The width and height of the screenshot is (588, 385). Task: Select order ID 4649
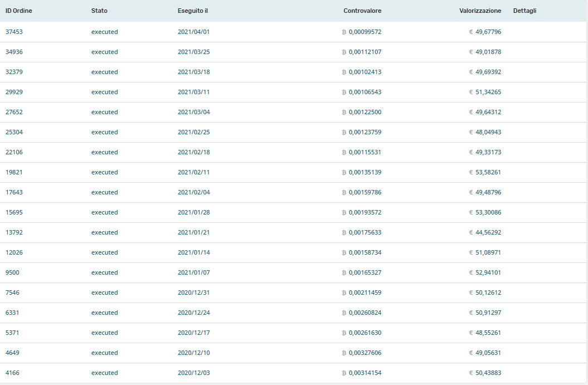click(x=12, y=353)
